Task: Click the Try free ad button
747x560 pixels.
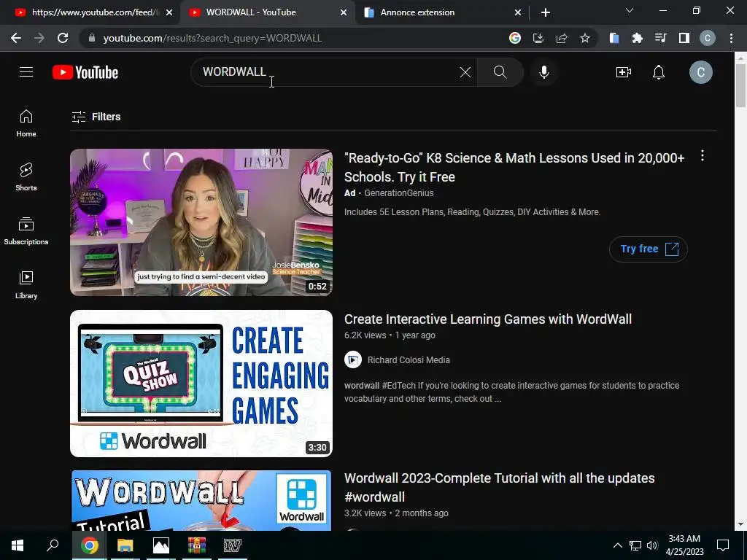Action: [649, 249]
